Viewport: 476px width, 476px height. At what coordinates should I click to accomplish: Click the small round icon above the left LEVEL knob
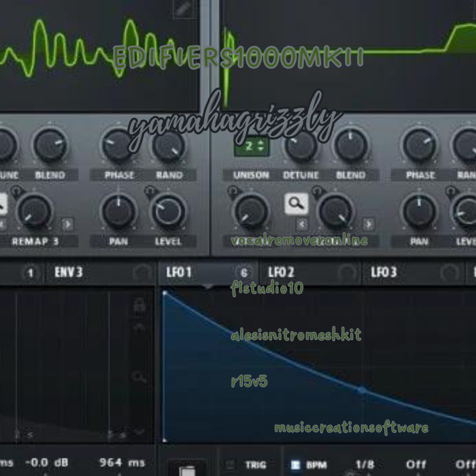pos(150,191)
